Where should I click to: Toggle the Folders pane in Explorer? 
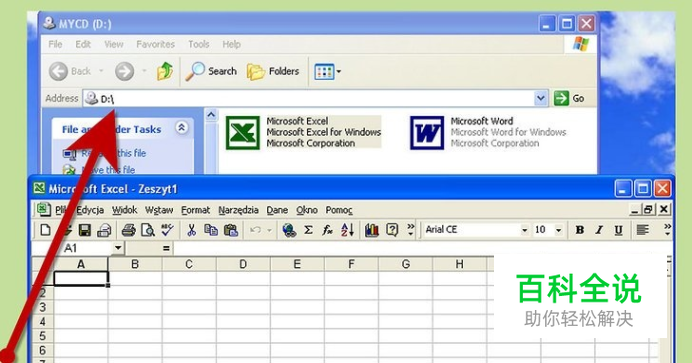coord(273,71)
